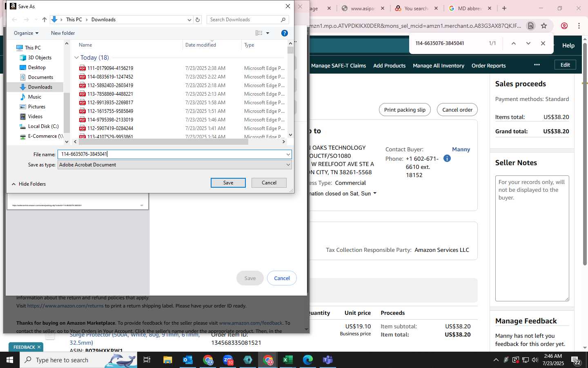Open Manage All Inventory menu

point(439,65)
